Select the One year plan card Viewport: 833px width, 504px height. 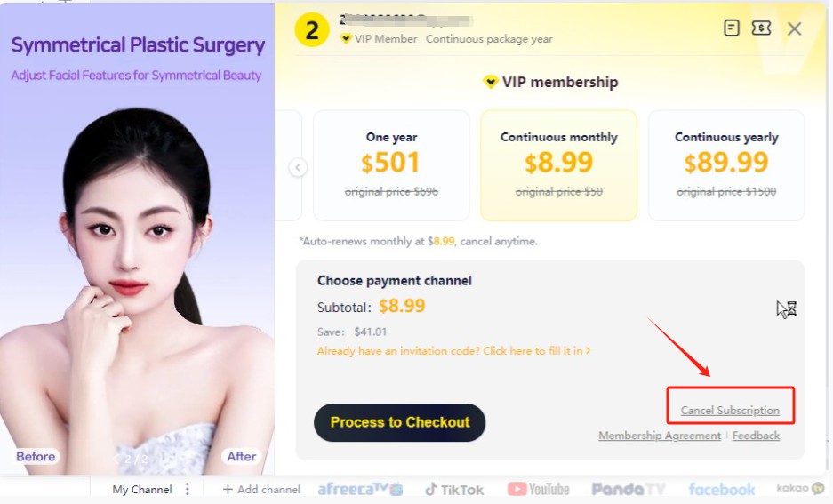pos(391,165)
